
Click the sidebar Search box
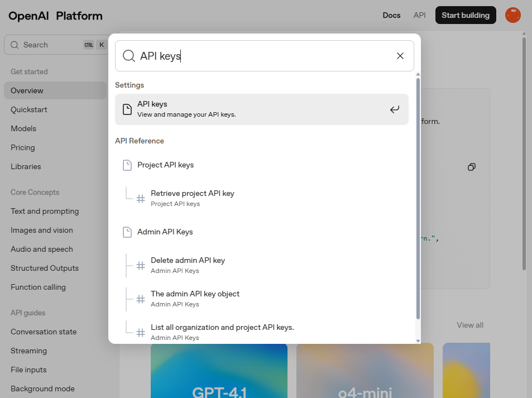pyautogui.click(x=56, y=45)
